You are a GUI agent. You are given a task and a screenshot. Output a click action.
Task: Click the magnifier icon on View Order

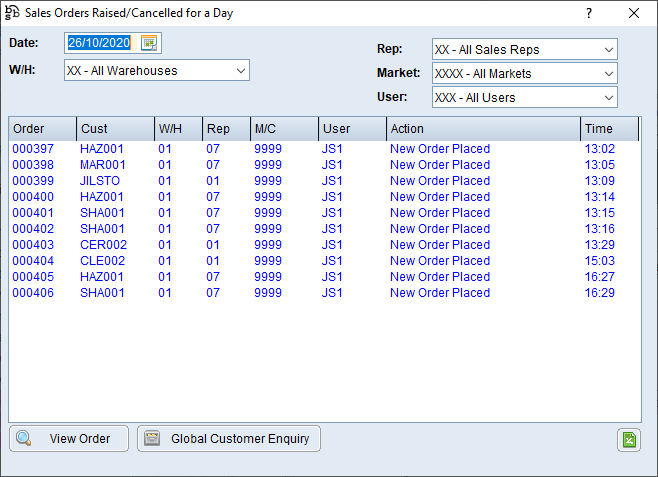coord(24,438)
